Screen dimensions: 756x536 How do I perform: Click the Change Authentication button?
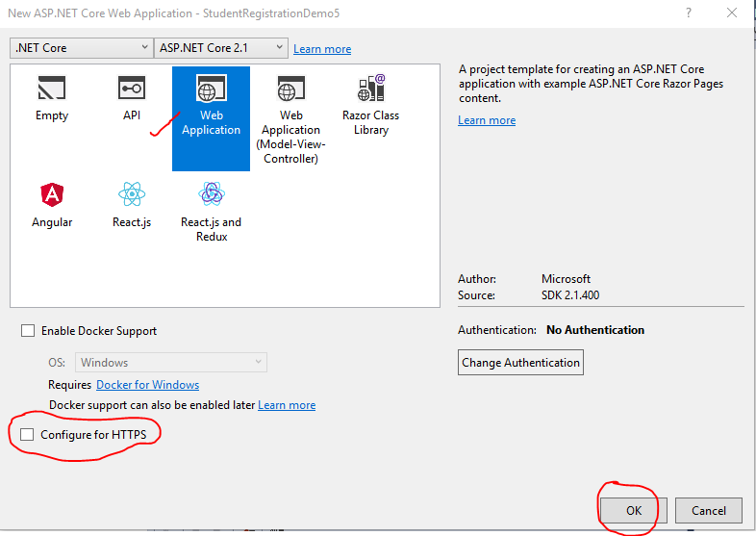(x=520, y=363)
